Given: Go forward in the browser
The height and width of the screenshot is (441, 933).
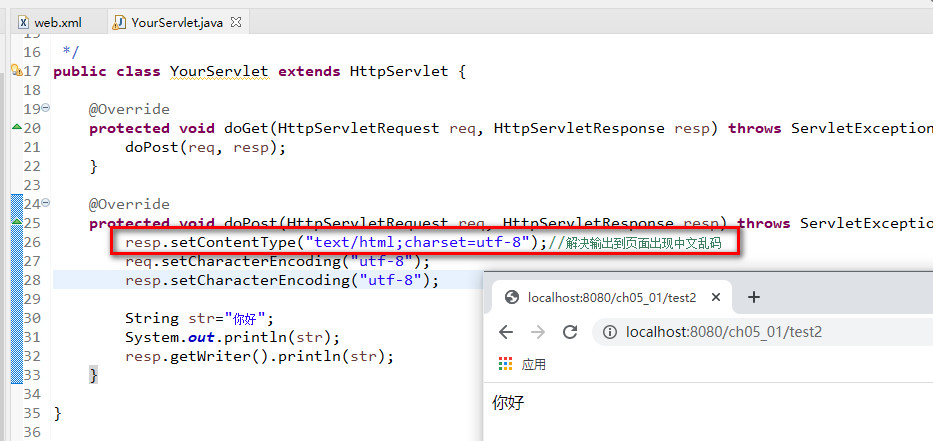Looking at the screenshot, I should click(538, 331).
